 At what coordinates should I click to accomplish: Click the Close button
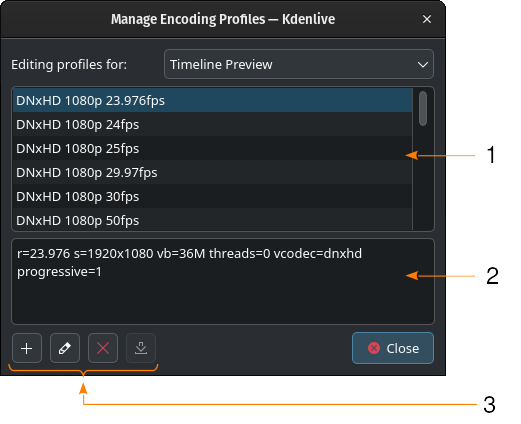pos(393,348)
